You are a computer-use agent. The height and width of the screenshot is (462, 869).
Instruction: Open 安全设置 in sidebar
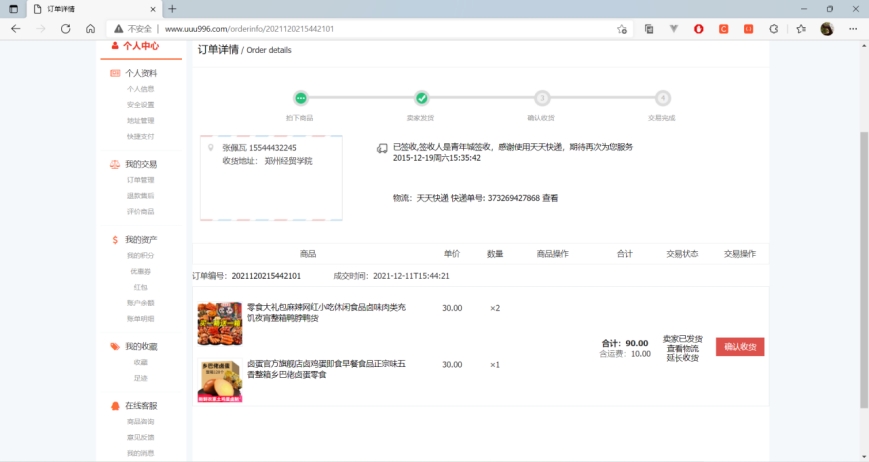coord(140,105)
